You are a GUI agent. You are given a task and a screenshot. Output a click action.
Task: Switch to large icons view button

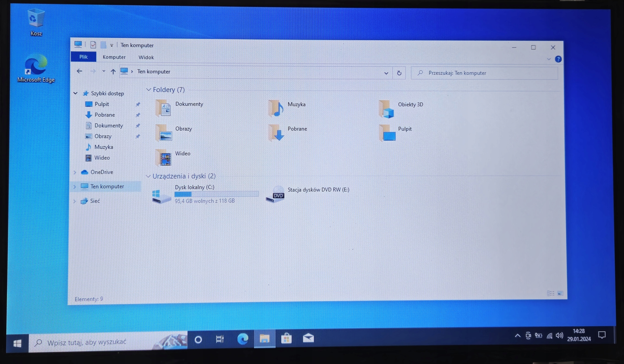click(x=560, y=294)
